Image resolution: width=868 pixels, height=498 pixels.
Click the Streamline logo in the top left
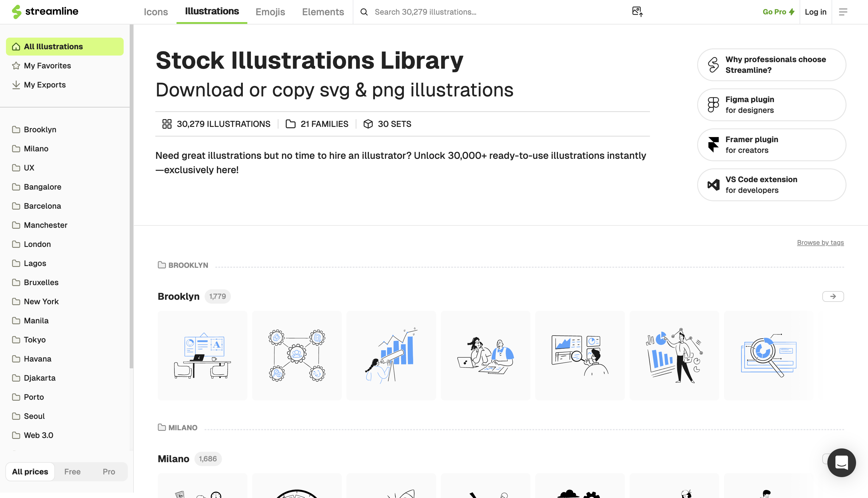(x=45, y=12)
